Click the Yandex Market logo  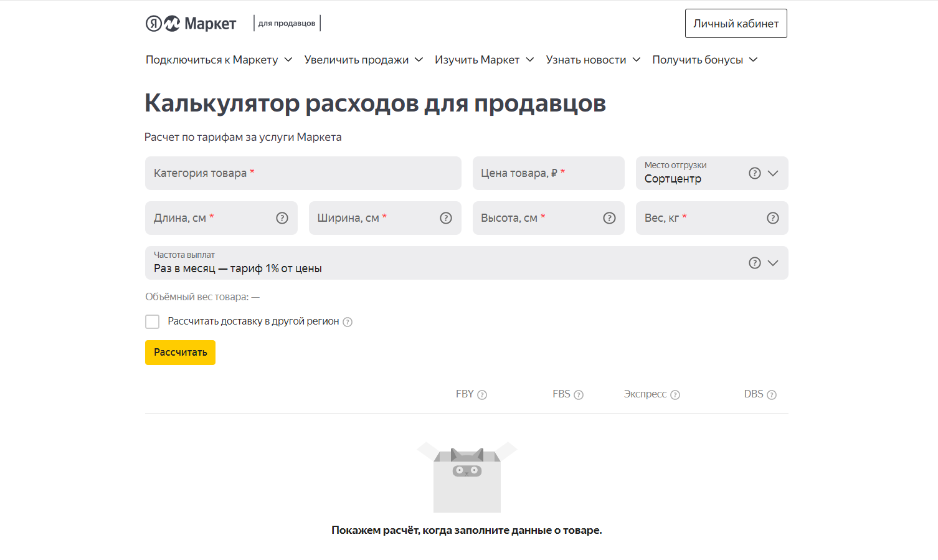191,24
